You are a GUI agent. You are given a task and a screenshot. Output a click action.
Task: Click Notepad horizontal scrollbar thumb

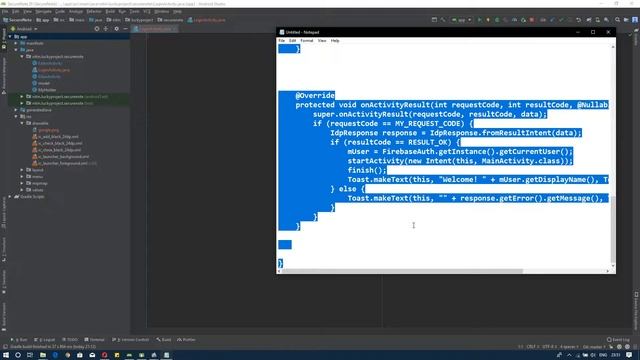[x=402, y=271]
